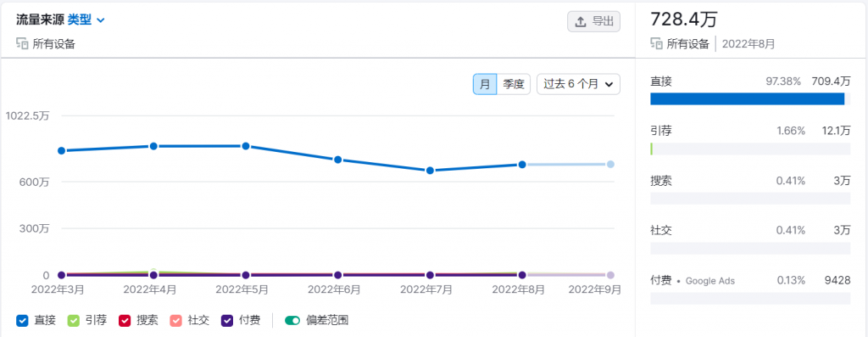Click the 709.4万 direct traffic value
868x337 pixels.
tap(831, 81)
